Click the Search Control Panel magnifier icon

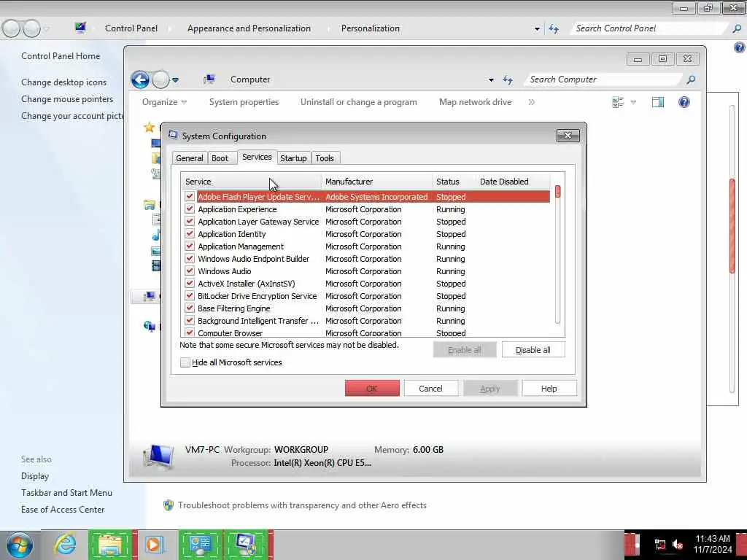click(x=737, y=28)
